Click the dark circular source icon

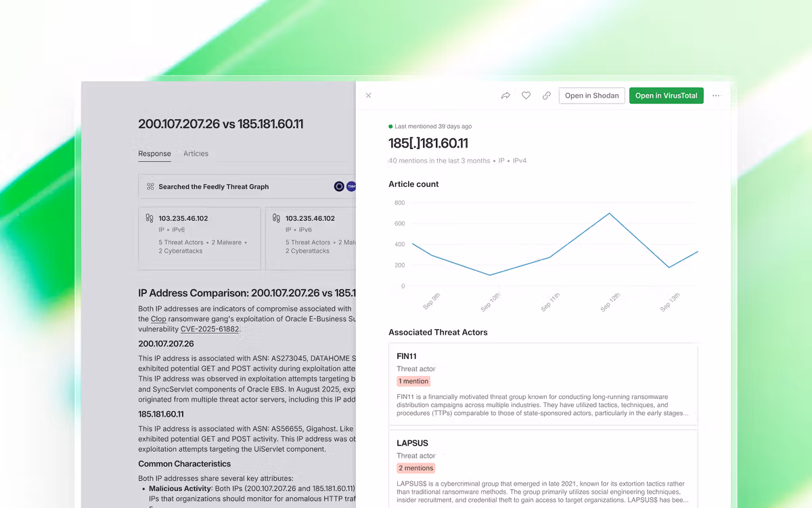pyautogui.click(x=340, y=186)
